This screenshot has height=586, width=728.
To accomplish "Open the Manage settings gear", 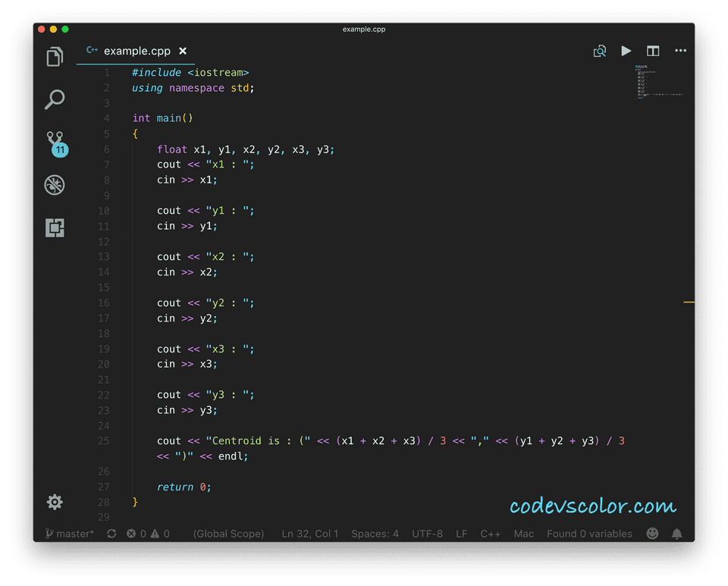I will pos(54,502).
